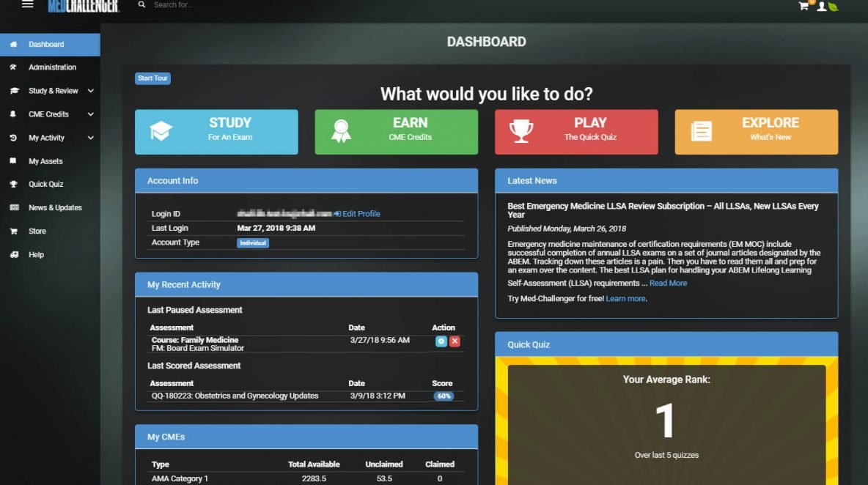
Task: Open News & Updates in the sidebar
Action: (50, 207)
